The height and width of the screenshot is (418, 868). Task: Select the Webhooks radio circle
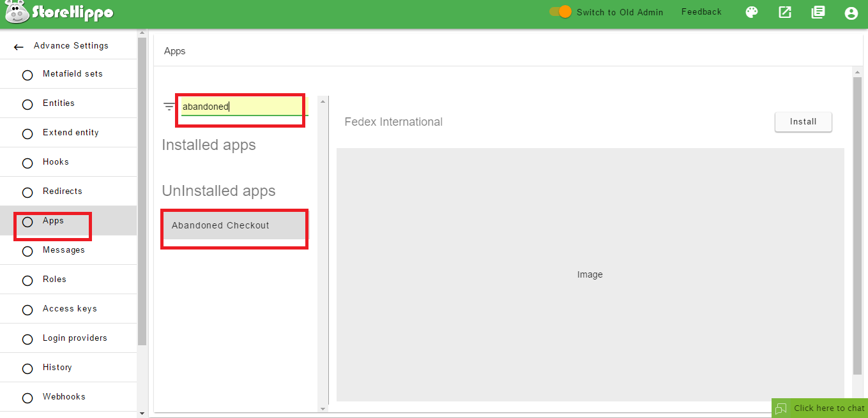coord(27,398)
